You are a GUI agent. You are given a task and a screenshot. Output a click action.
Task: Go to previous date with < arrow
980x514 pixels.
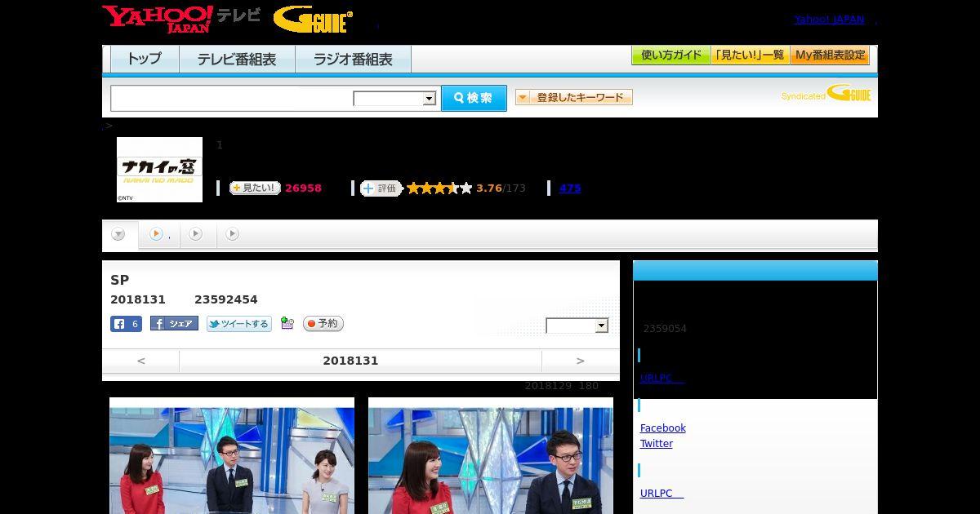pyautogui.click(x=141, y=361)
